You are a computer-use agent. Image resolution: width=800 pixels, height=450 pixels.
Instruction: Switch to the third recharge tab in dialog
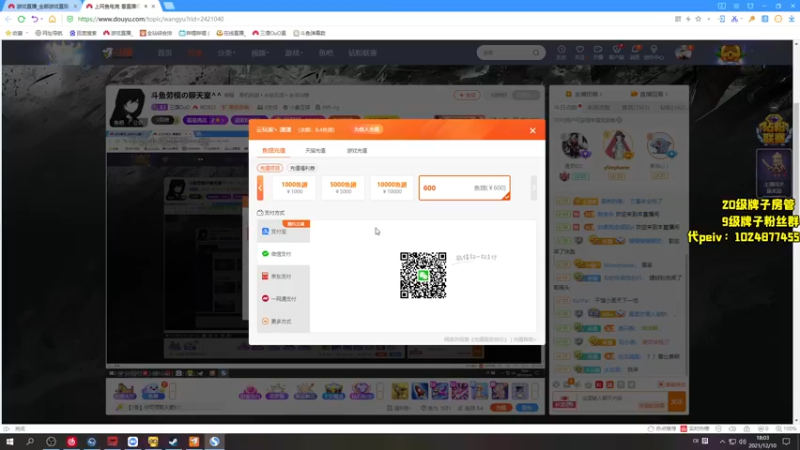(x=357, y=151)
